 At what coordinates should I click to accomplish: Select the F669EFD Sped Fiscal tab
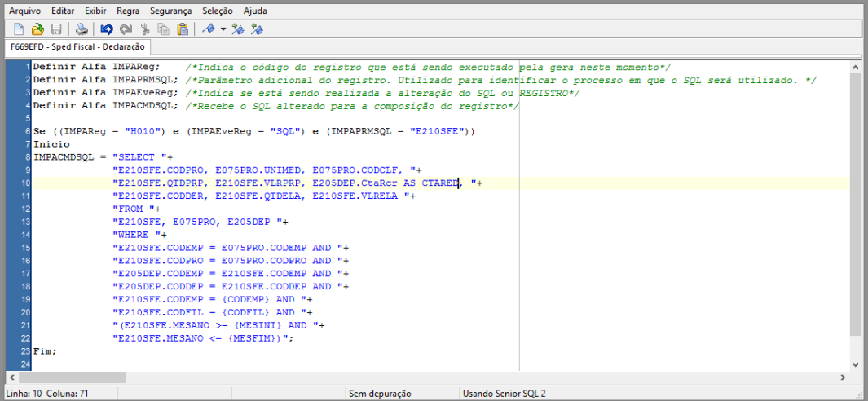[x=77, y=48]
